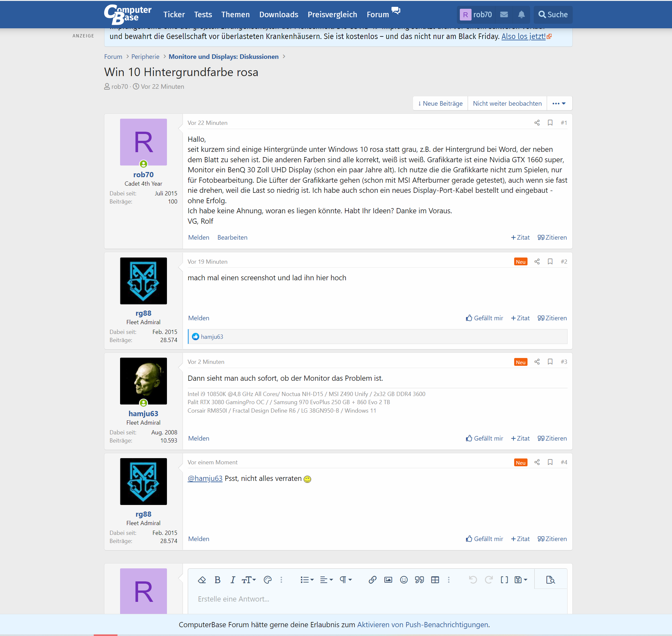The image size is (672, 636).
Task: Toggle italic formatting in the editor
Action: coord(233,580)
